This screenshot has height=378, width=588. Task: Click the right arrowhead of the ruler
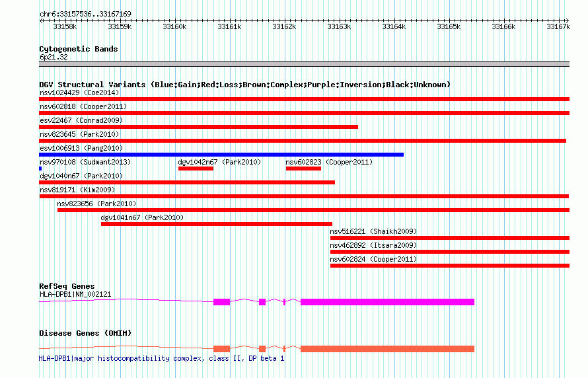(x=568, y=21)
